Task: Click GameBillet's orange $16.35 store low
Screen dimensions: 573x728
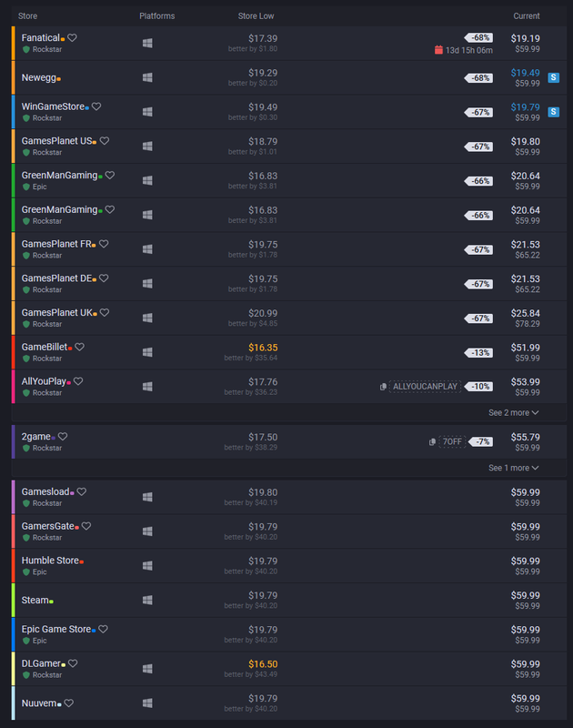Action: [263, 348]
